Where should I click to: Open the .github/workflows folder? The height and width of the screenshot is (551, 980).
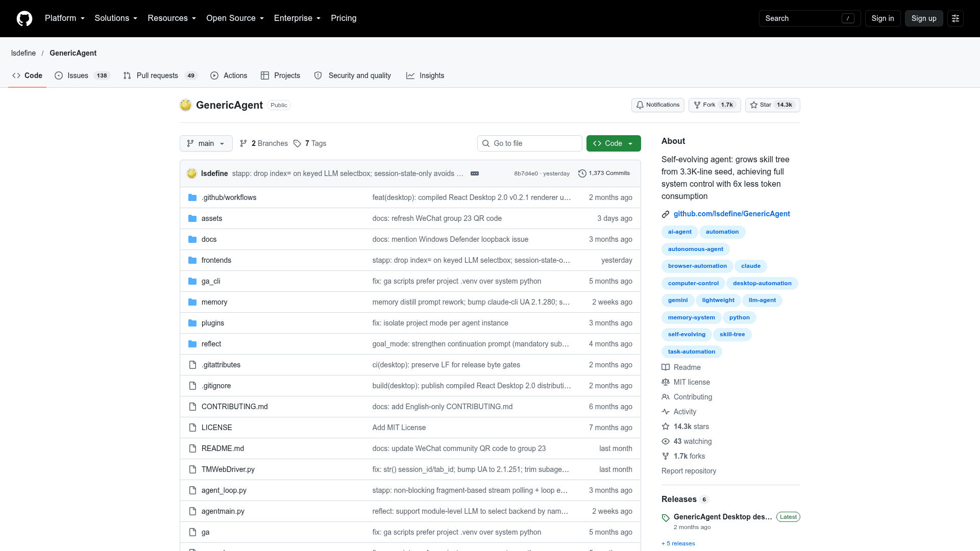point(229,197)
